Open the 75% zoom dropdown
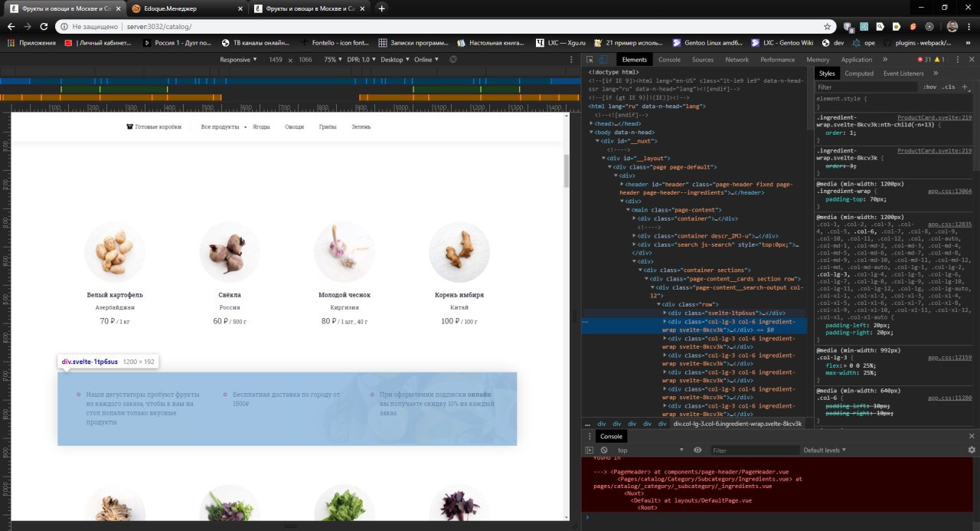The width and height of the screenshot is (980, 531). pos(332,60)
